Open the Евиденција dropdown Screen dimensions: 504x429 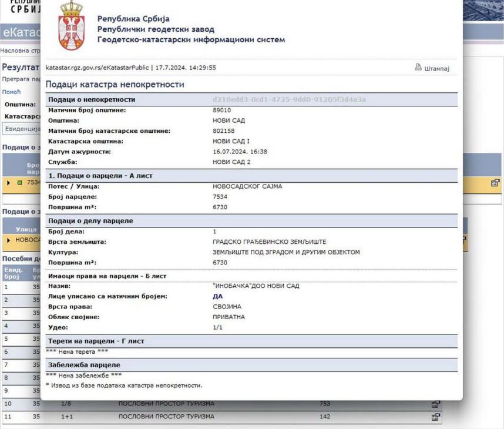coord(21,129)
